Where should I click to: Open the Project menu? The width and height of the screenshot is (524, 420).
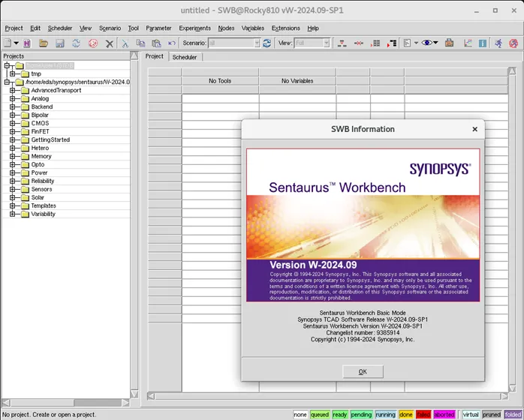14,28
